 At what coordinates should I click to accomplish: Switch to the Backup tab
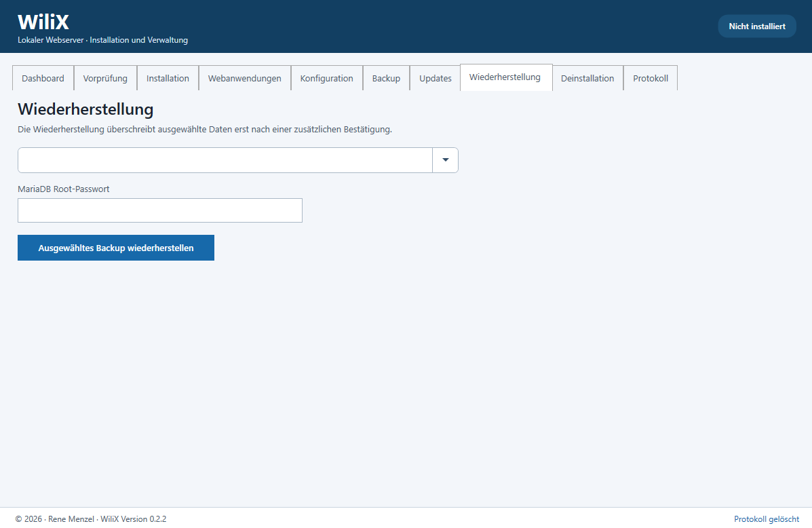[386, 78]
